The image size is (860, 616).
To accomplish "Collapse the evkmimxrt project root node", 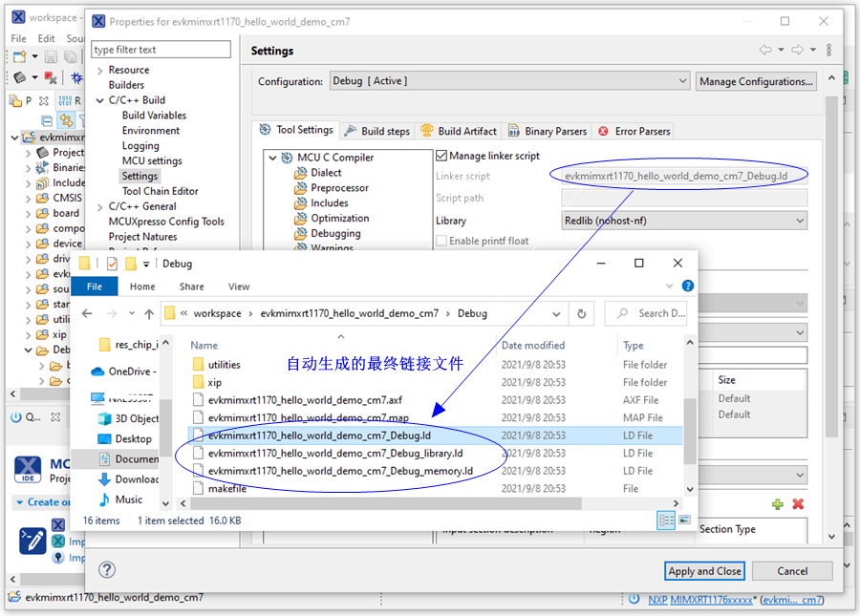I will click(x=14, y=137).
